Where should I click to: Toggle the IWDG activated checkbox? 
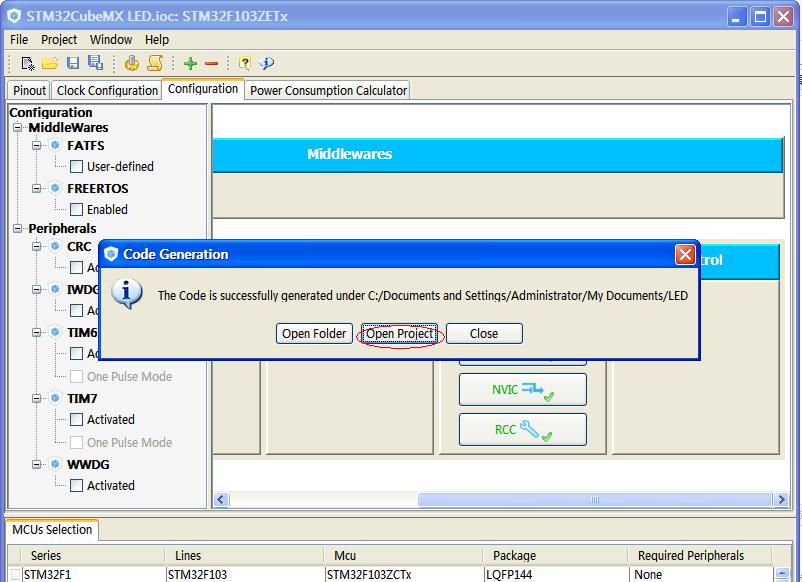[76, 310]
